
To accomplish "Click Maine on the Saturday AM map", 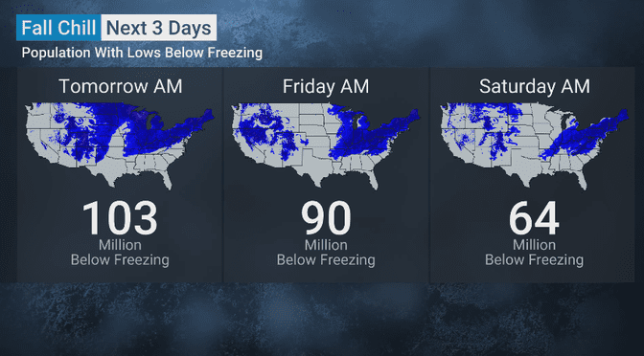I will (623, 115).
